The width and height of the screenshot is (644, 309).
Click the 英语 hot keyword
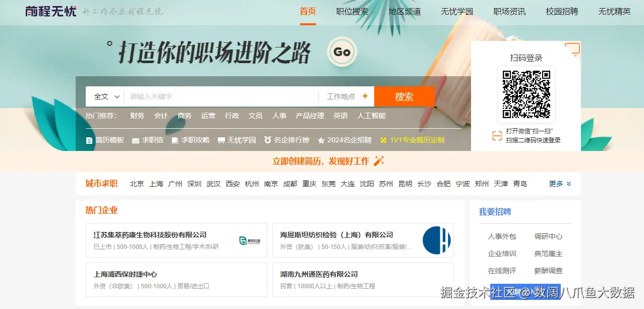[x=340, y=116]
